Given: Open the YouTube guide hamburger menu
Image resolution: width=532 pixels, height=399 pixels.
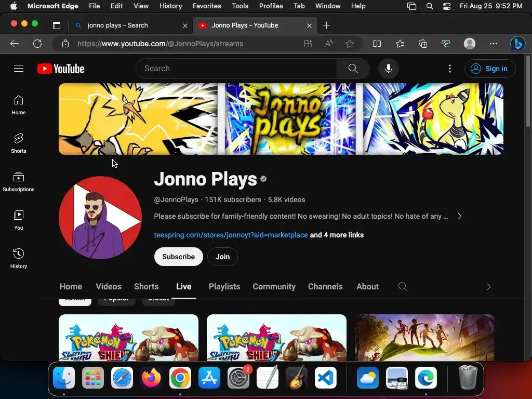Looking at the screenshot, I should [19, 69].
